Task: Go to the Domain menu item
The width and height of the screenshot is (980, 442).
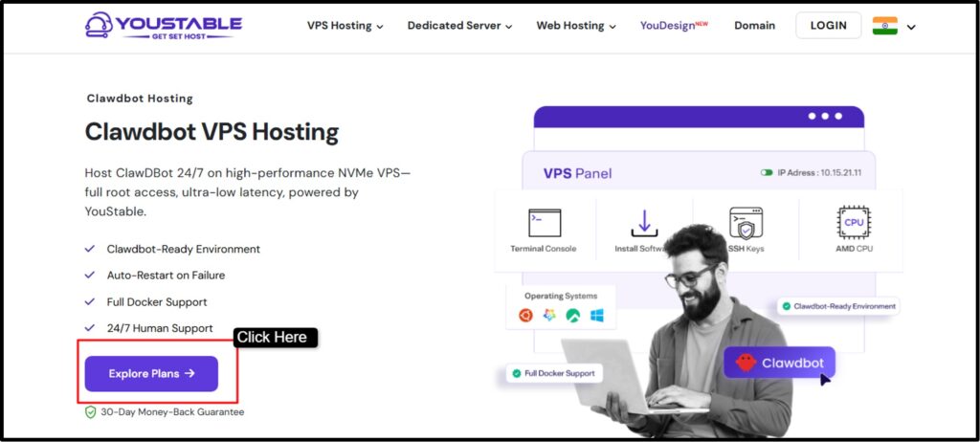Action: (x=754, y=26)
